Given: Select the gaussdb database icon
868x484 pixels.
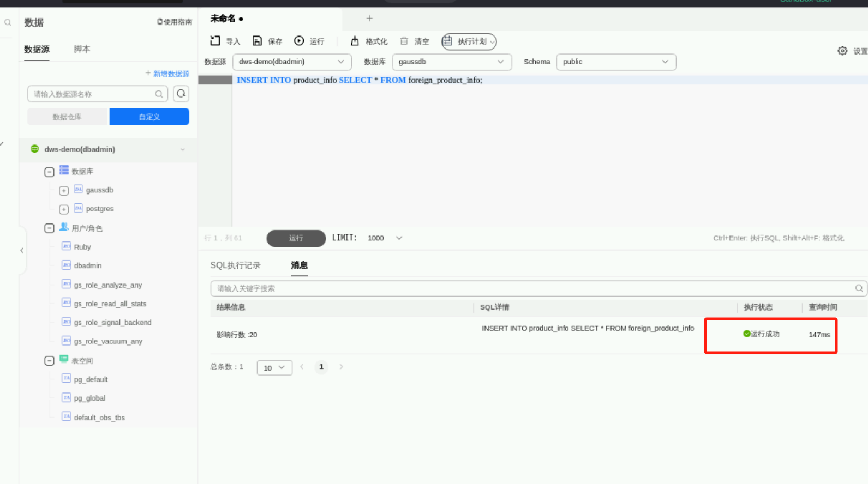Looking at the screenshot, I should [x=78, y=190].
